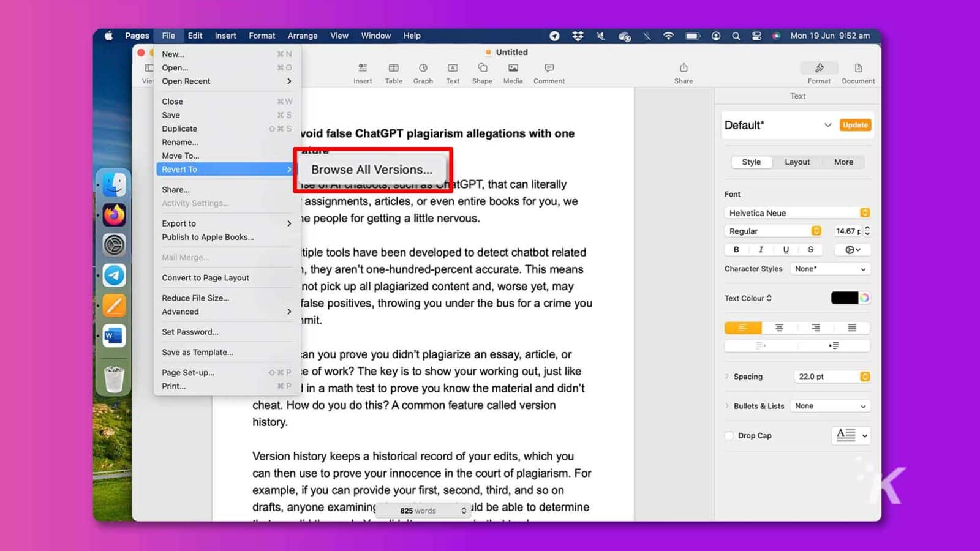Viewport: 980px width, 551px height.
Task: Centre align the text
Action: click(779, 328)
